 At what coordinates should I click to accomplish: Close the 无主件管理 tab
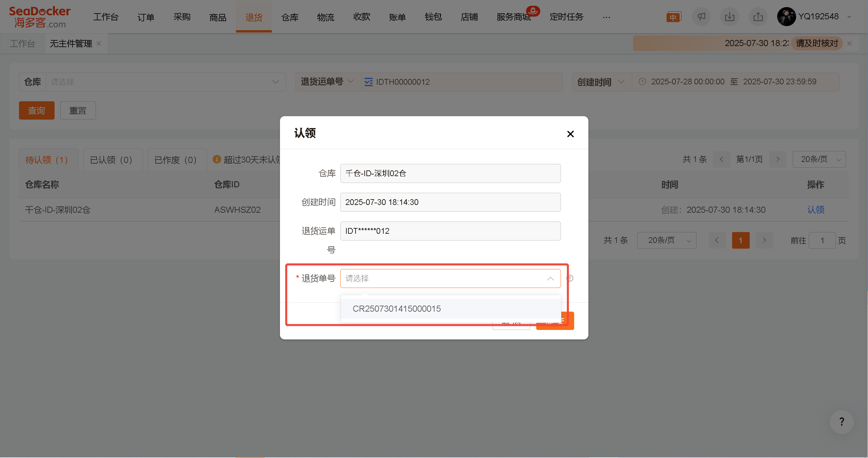point(99,43)
